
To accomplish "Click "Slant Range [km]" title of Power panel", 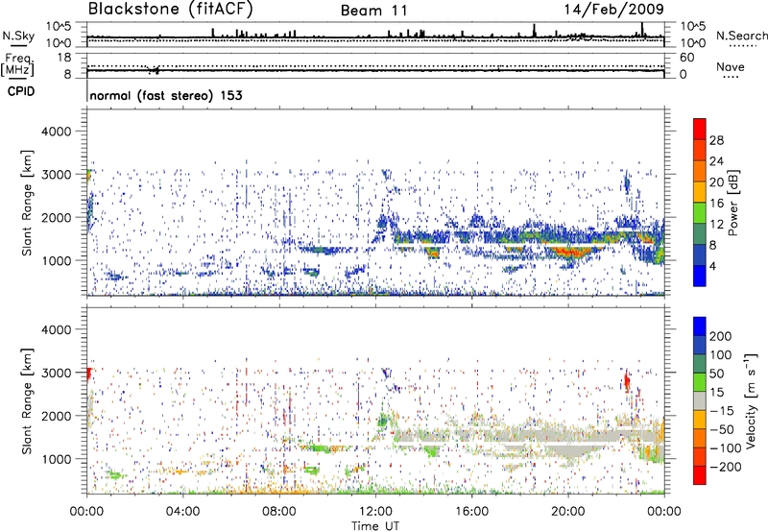I will pyautogui.click(x=28, y=203).
